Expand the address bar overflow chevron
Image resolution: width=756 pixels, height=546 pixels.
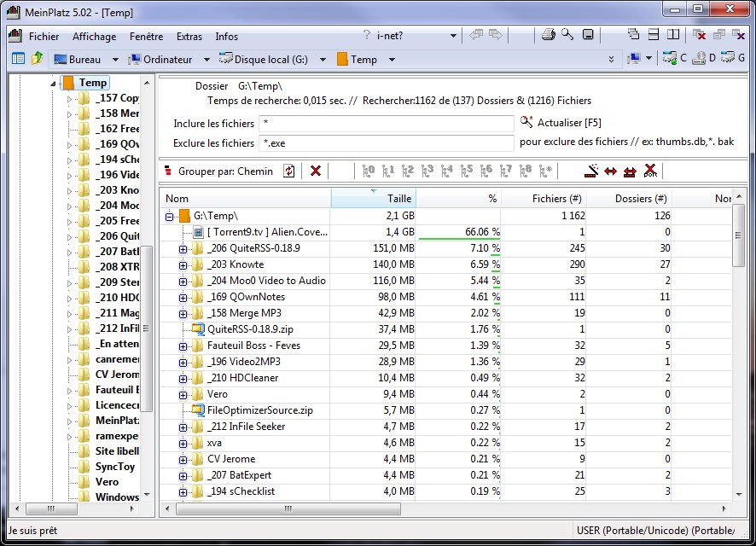click(x=611, y=59)
